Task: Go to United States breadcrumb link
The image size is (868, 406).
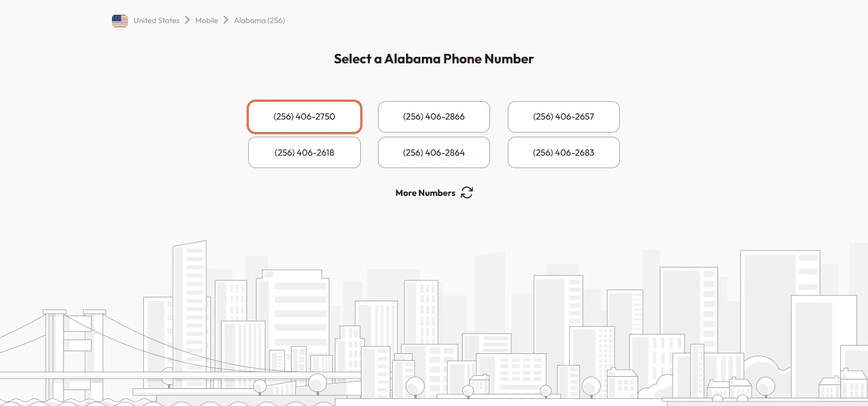Action: click(x=156, y=21)
